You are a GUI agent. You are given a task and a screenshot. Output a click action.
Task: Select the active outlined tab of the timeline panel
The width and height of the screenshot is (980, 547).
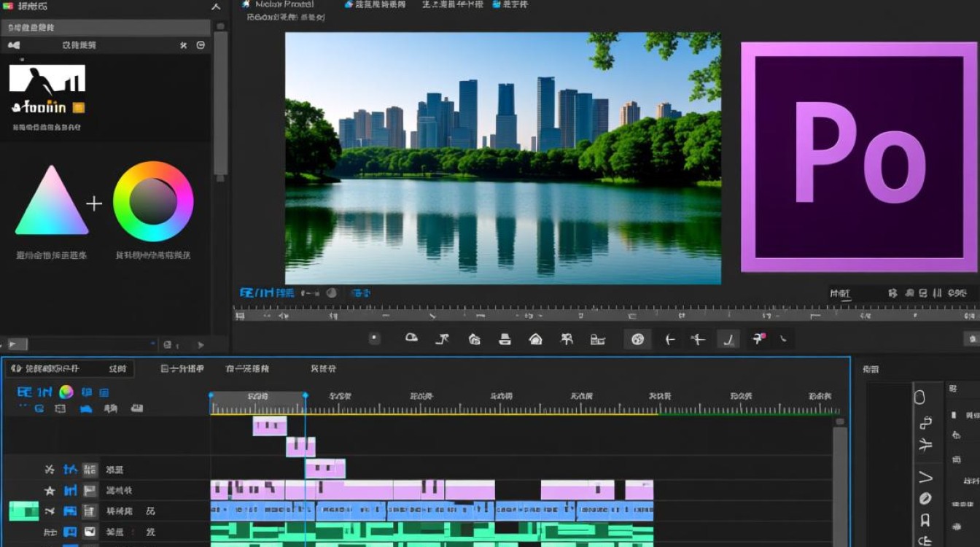point(69,369)
